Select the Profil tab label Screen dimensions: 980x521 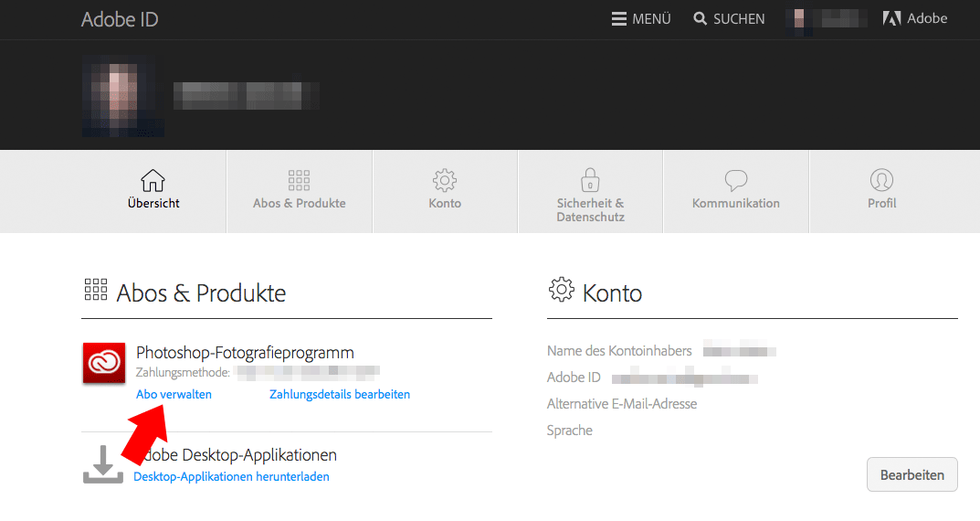(882, 203)
